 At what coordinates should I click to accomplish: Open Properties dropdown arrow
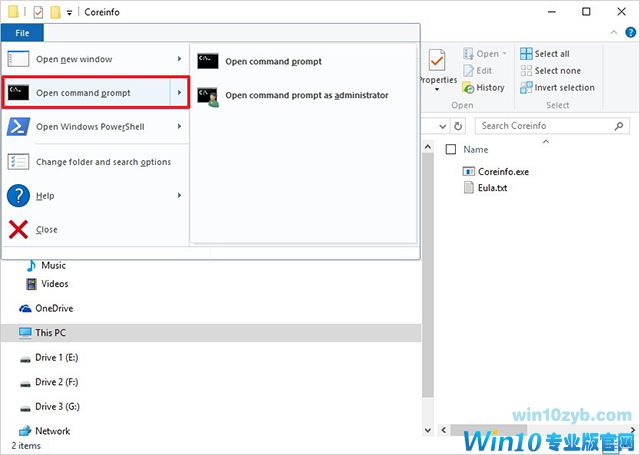pos(437,89)
